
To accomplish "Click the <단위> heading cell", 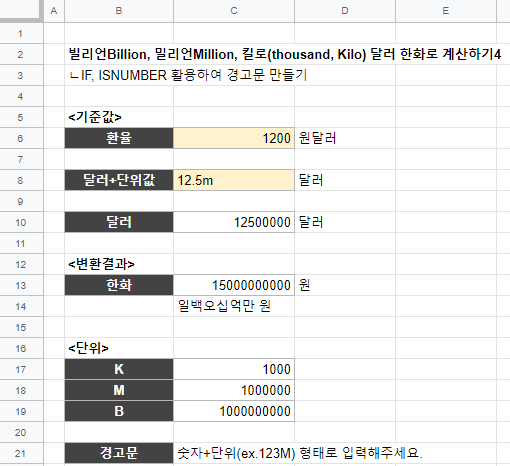I will click(88, 348).
